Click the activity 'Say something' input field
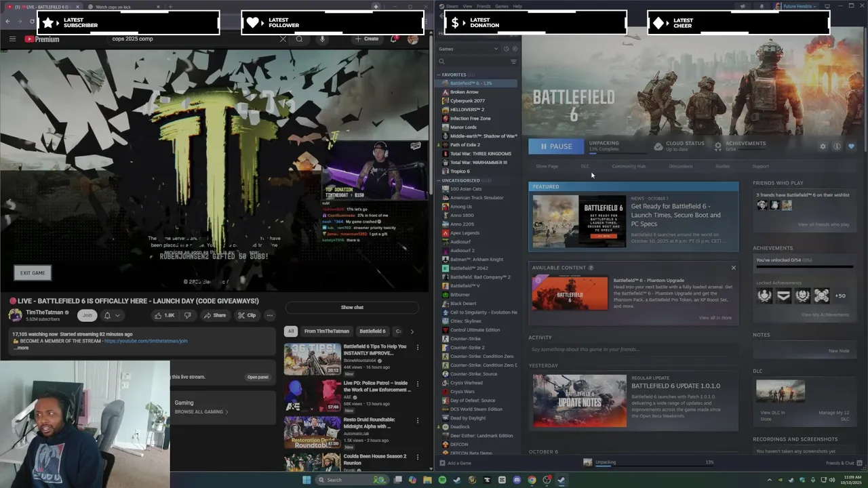Screen dimensions: 868x488 [x=633, y=350]
